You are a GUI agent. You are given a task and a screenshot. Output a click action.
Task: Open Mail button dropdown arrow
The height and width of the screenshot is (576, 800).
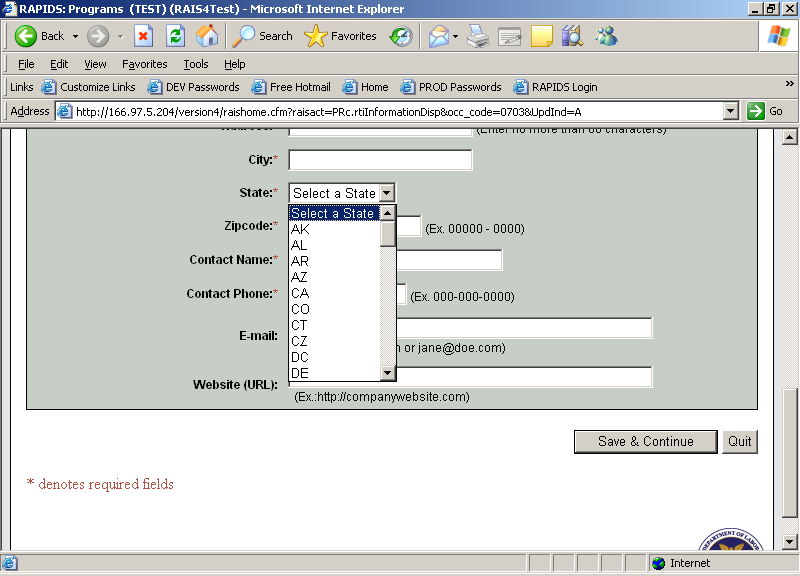[455, 36]
